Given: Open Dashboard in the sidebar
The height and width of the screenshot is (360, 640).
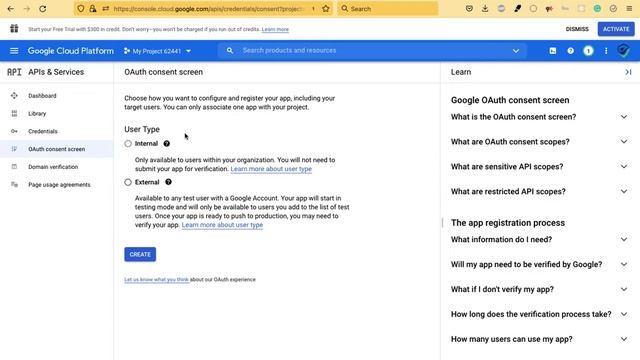Looking at the screenshot, I should [x=57, y=96].
